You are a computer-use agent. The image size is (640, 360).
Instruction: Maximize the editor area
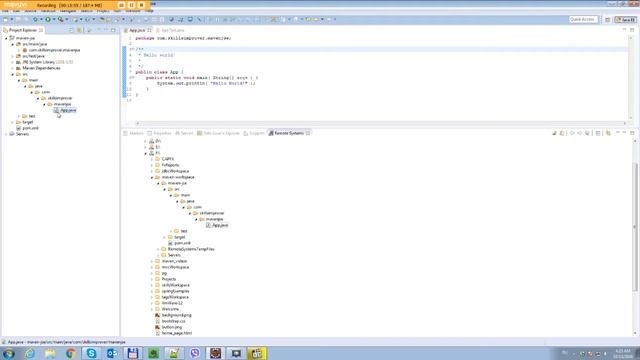632,30
